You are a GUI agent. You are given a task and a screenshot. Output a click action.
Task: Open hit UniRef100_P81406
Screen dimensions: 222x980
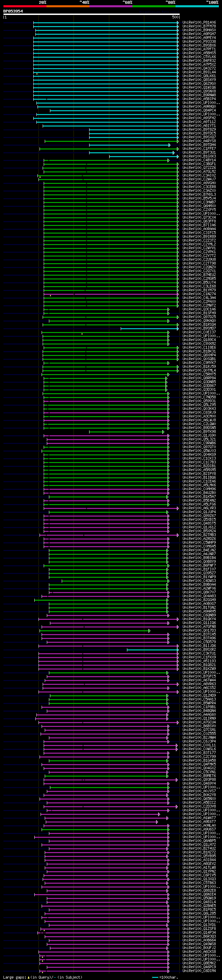(199, 23)
